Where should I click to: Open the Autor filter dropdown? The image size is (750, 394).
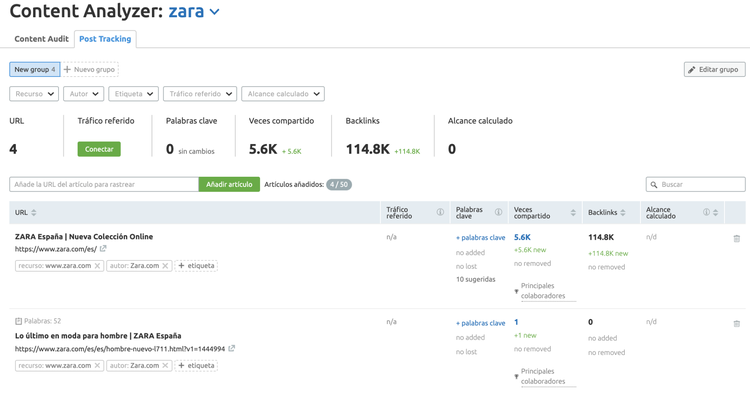coord(84,94)
